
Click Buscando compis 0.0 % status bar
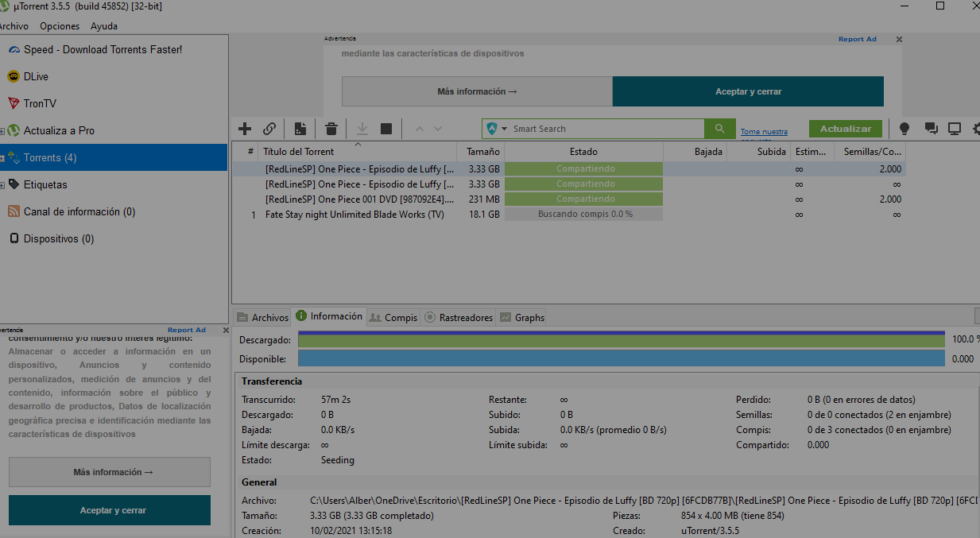point(583,215)
